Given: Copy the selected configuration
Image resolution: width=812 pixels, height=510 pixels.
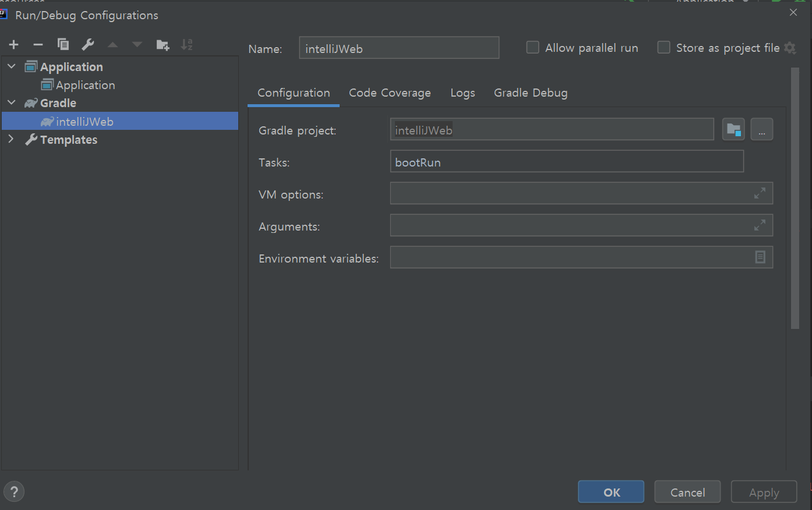Looking at the screenshot, I should coord(63,44).
